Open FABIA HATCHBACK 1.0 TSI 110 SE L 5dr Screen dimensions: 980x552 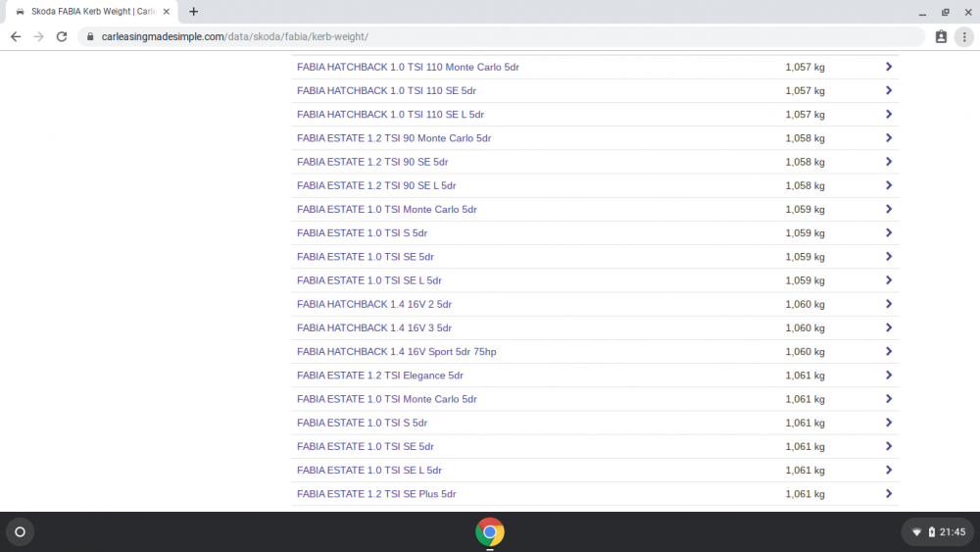(x=390, y=115)
